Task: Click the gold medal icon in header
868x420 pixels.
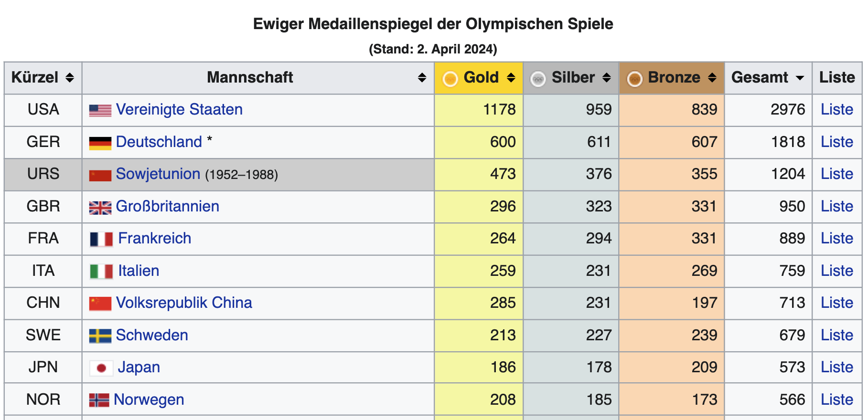Action: 450,79
